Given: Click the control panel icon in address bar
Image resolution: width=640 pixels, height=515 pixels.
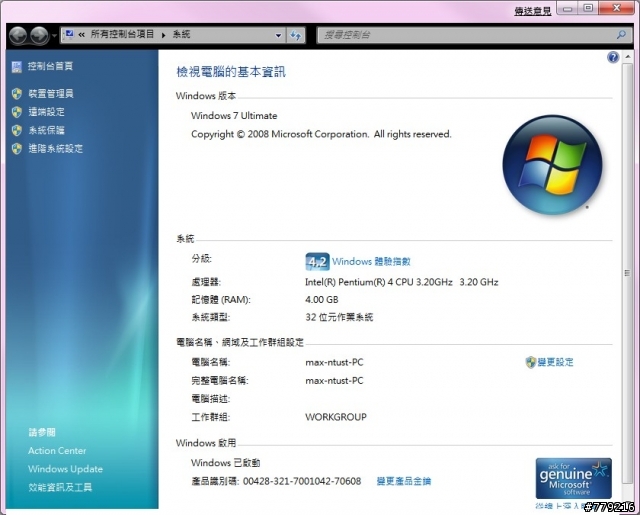Looking at the screenshot, I should [69, 34].
